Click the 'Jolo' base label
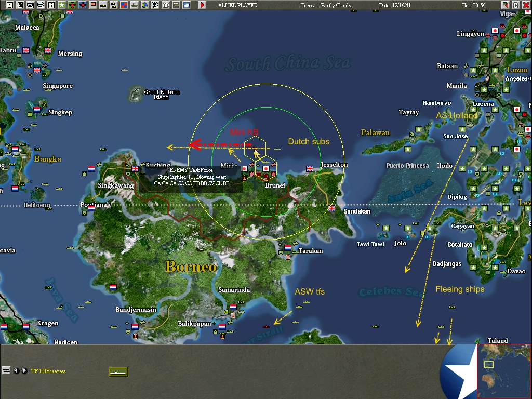The height and width of the screenshot is (399, 532). [400, 243]
